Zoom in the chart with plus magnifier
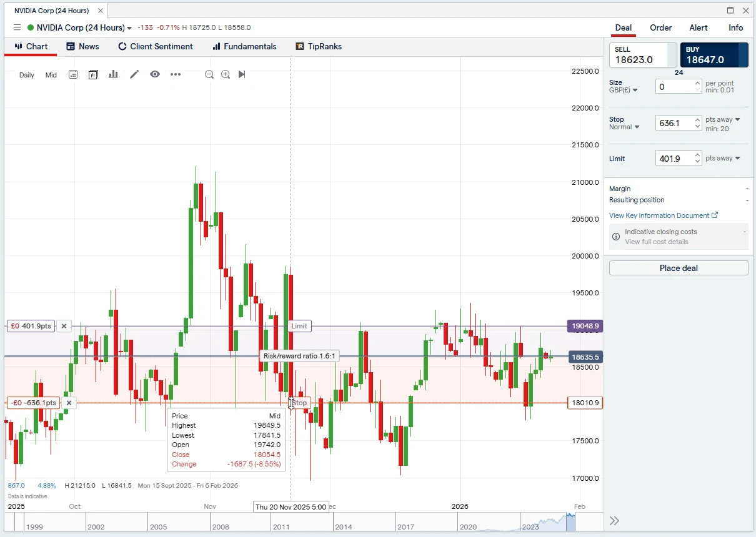Screen dimensions: 756x537 click(226, 74)
